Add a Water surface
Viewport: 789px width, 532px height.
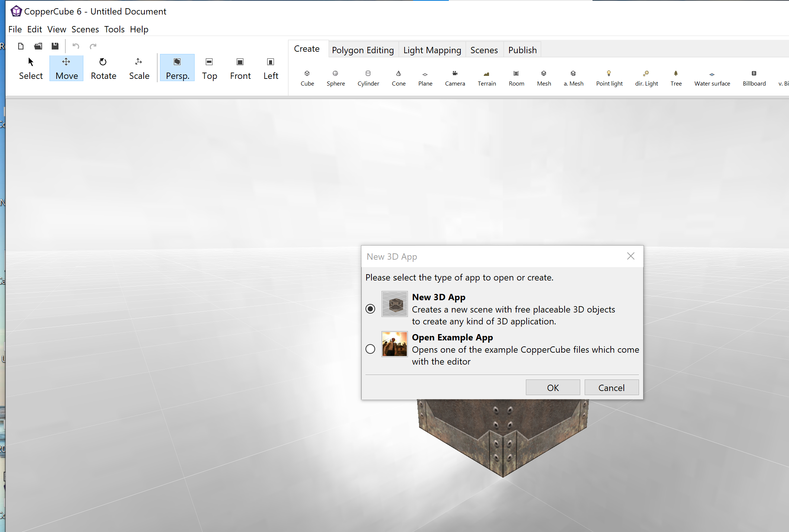[712, 78]
